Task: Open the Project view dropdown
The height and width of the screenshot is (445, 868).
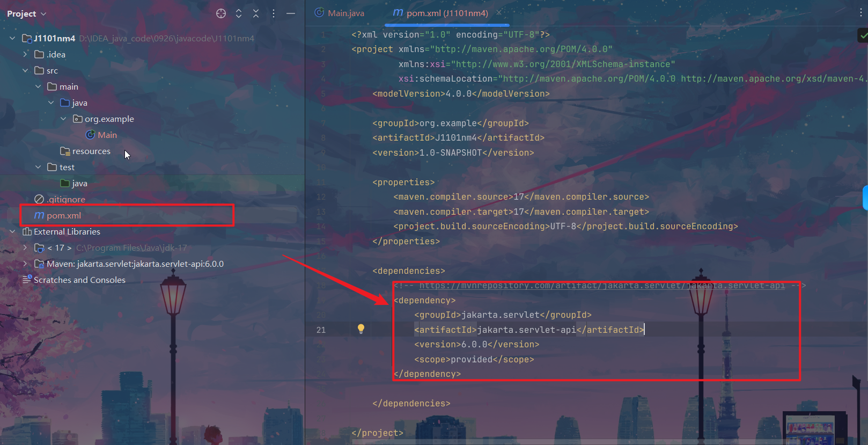Action: point(26,13)
